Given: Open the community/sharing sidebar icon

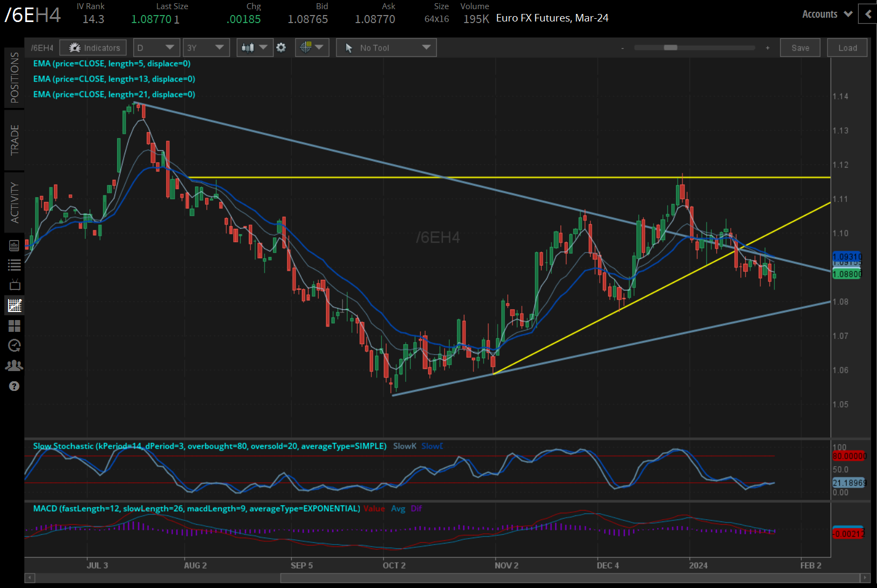Looking at the screenshot, I should (x=14, y=365).
